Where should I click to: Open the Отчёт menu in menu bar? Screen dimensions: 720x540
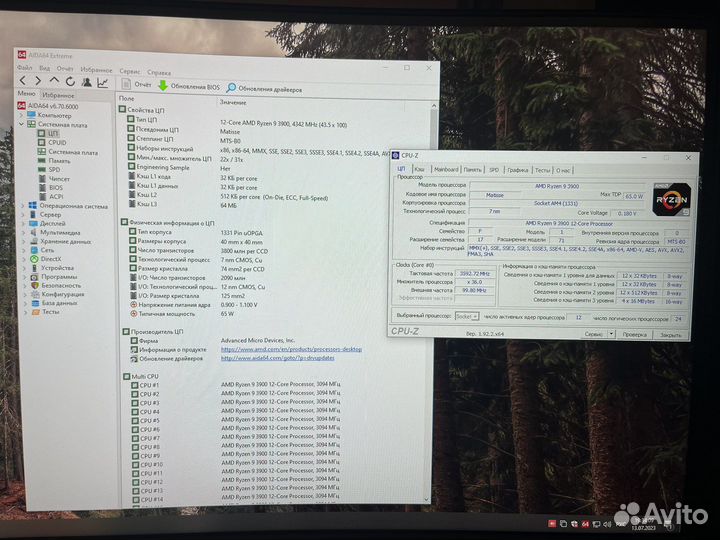point(65,69)
